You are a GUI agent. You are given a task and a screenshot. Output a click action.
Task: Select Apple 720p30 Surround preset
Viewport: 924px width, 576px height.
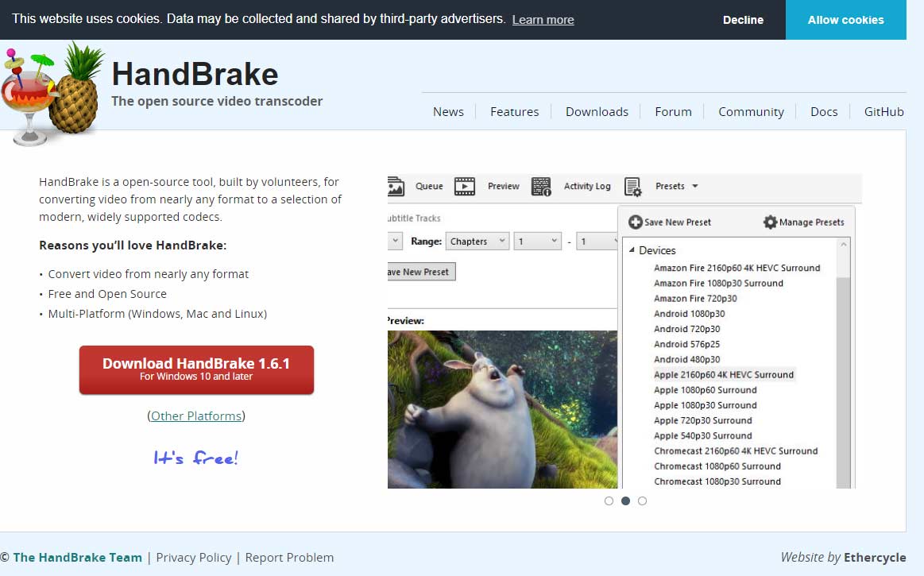(703, 421)
